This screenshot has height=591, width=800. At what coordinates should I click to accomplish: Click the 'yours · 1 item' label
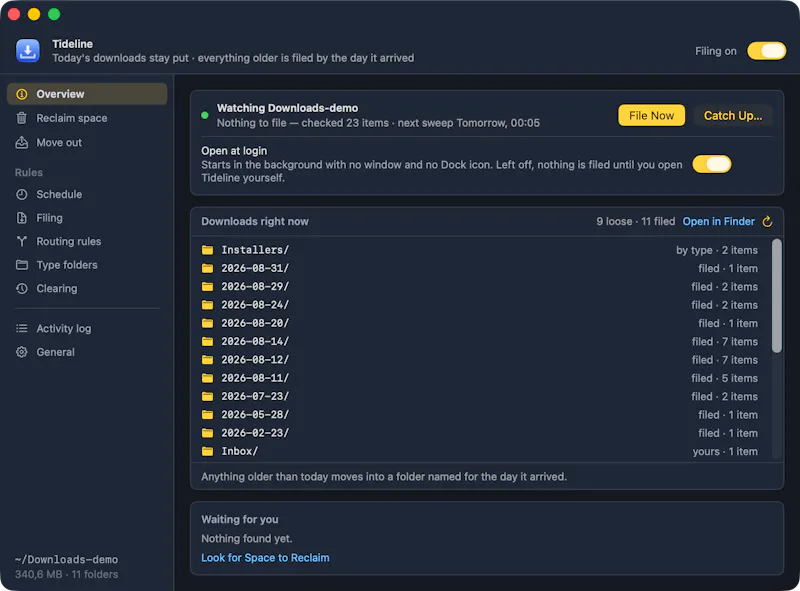click(725, 451)
